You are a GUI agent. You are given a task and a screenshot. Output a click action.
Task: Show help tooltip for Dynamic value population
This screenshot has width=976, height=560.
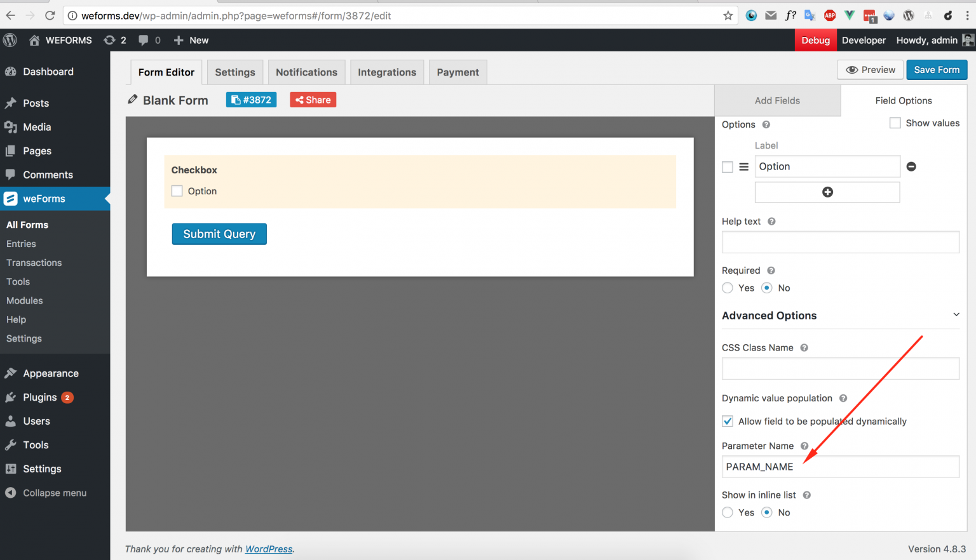tap(843, 398)
